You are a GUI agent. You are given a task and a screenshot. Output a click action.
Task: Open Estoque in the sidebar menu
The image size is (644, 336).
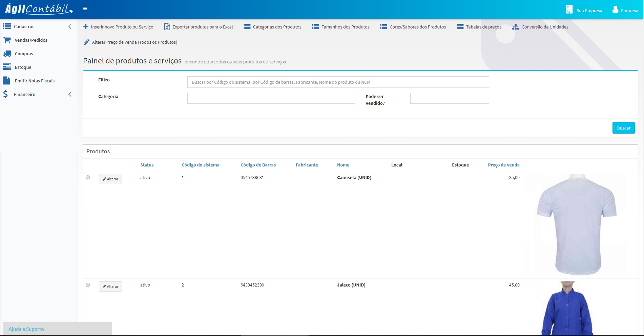23,67
